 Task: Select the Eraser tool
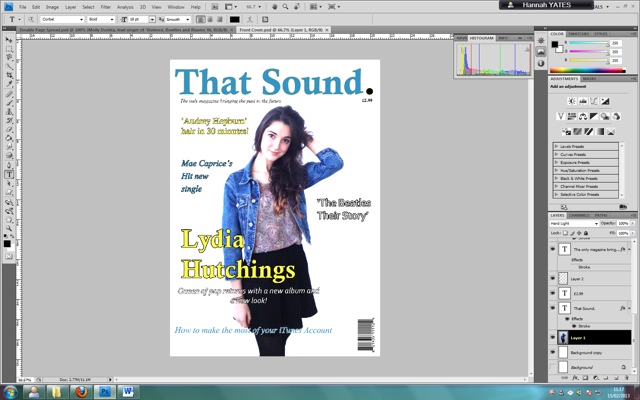click(x=9, y=130)
